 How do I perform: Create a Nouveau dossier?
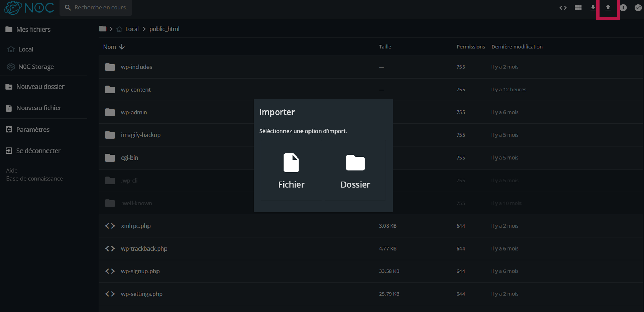[x=35, y=87]
